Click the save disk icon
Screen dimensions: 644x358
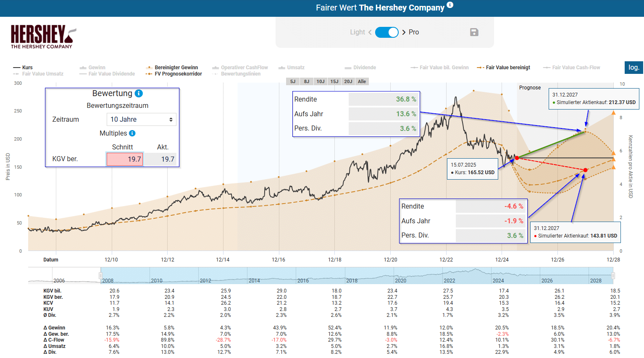click(x=474, y=32)
